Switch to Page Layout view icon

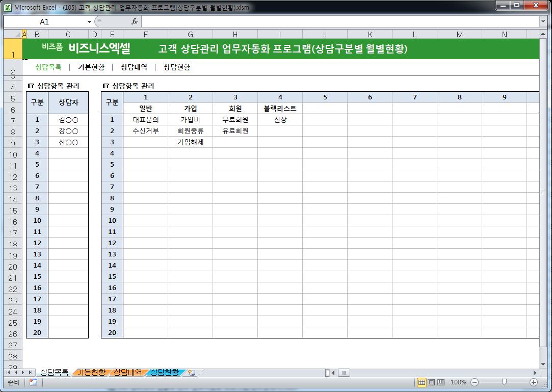[431, 382]
